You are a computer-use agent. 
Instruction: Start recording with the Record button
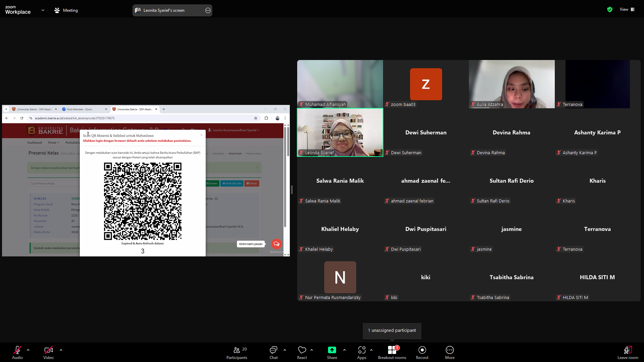click(x=422, y=352)
